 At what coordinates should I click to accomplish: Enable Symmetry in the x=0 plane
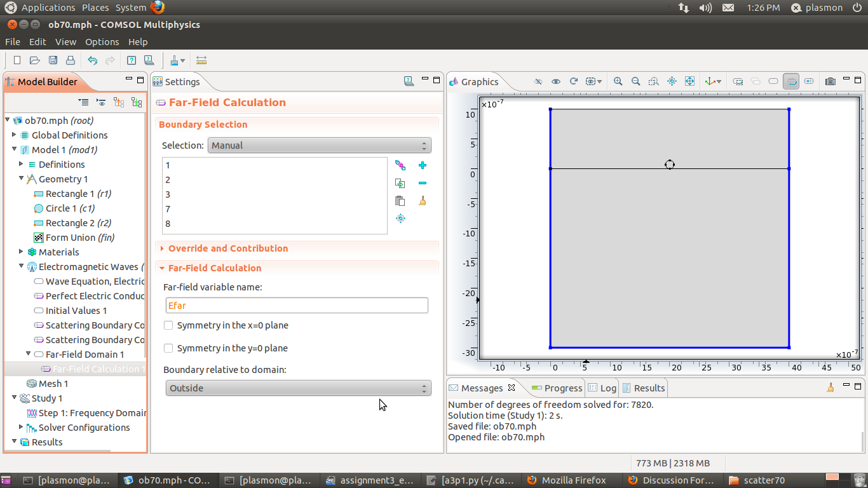(169, 325)
